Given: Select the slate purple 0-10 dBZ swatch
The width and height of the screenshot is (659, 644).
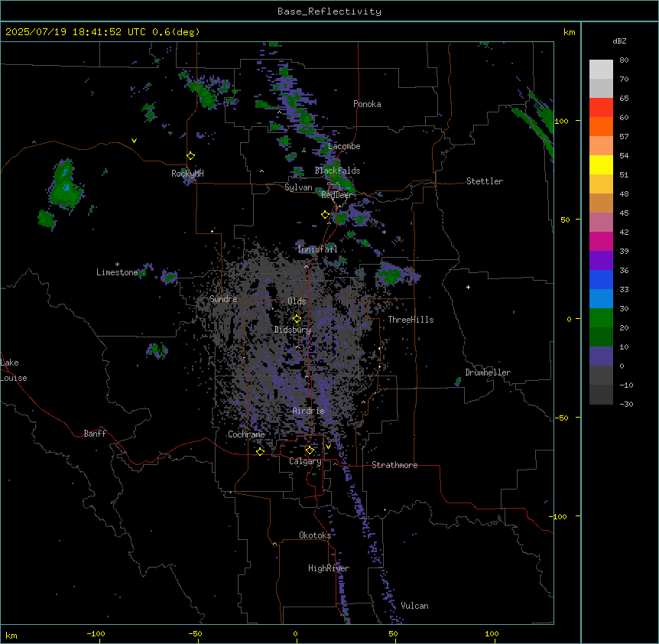Looking at the screenshot, I should (601, 356).
